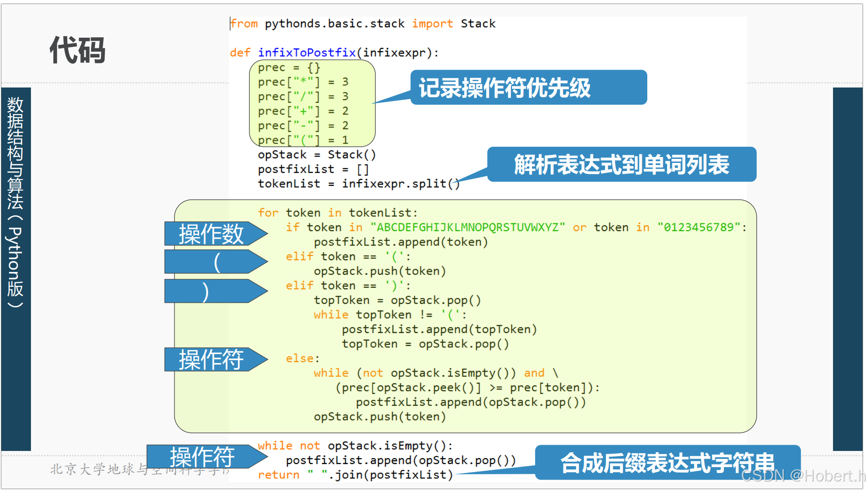
Task: Click the 'from pythonds.basic.stack import Stack' line
Action: (x=363, y=24)
